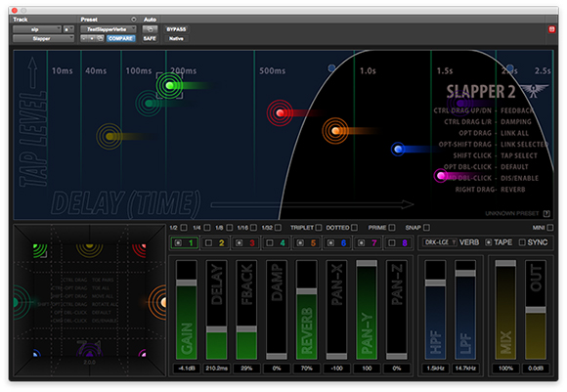Select tap 2 tab
Viewport: 567px width, 392px height.
(x=215, y=242)
